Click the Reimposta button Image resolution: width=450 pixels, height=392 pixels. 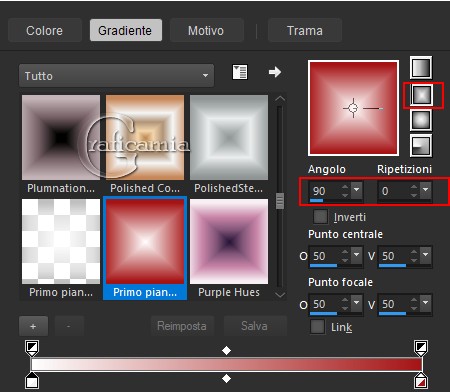point(182,326)
